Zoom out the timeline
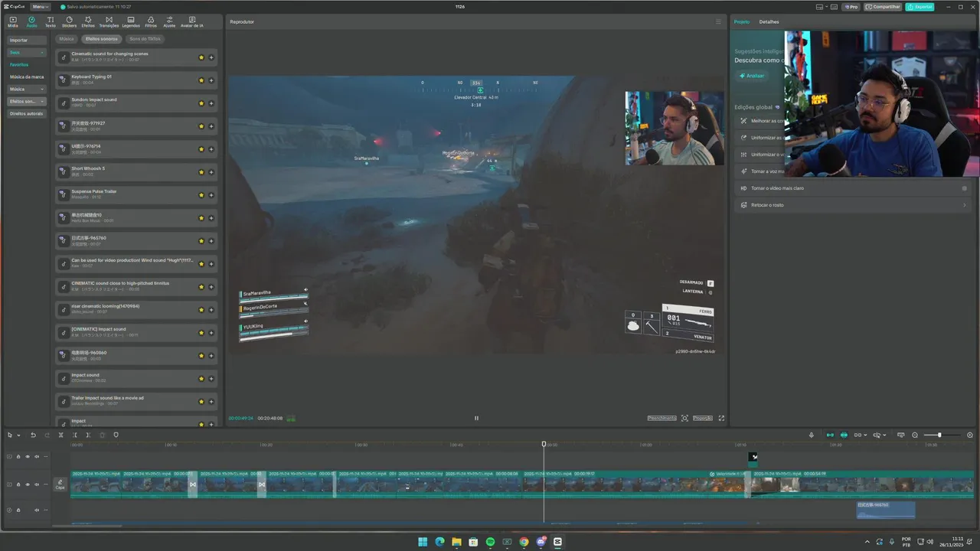 pos(915,435)
